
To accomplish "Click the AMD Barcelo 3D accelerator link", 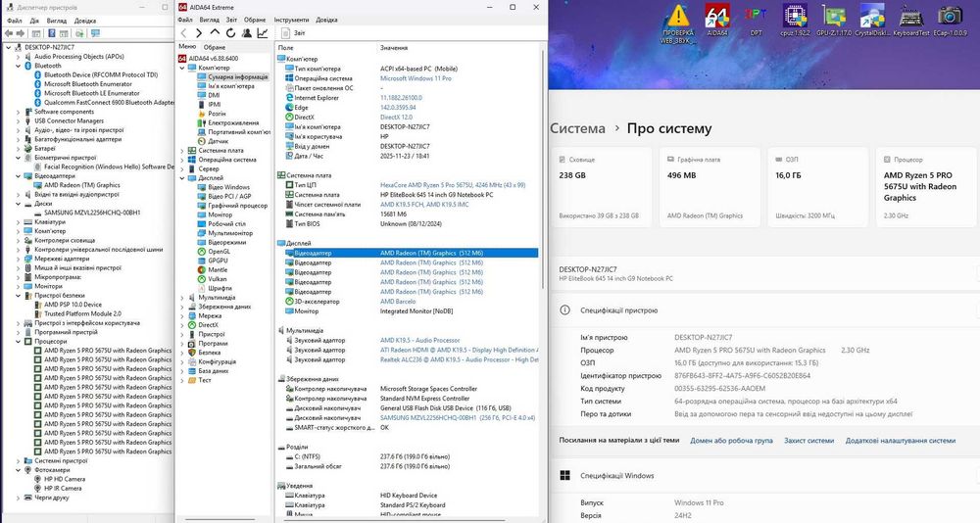I will 398,302.
